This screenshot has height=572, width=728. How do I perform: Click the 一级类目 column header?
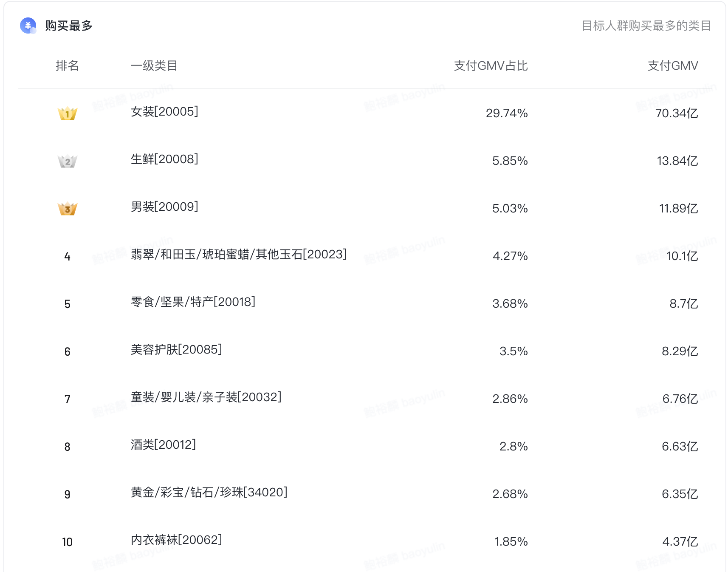pyautogui.click(x=154, y=66)
